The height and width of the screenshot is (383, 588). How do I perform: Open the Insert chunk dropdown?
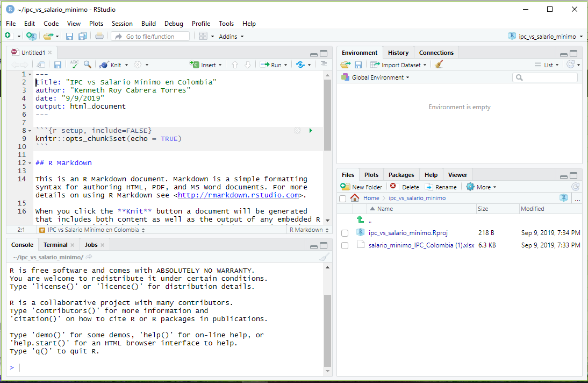pyautogui.click(x=206, y=65)
